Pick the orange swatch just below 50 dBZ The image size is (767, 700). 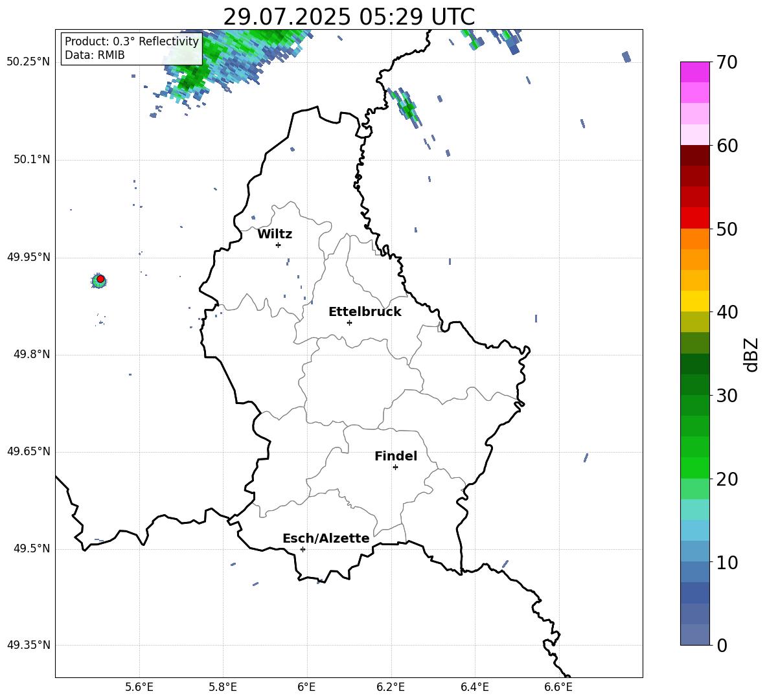[x=694, y=238]
